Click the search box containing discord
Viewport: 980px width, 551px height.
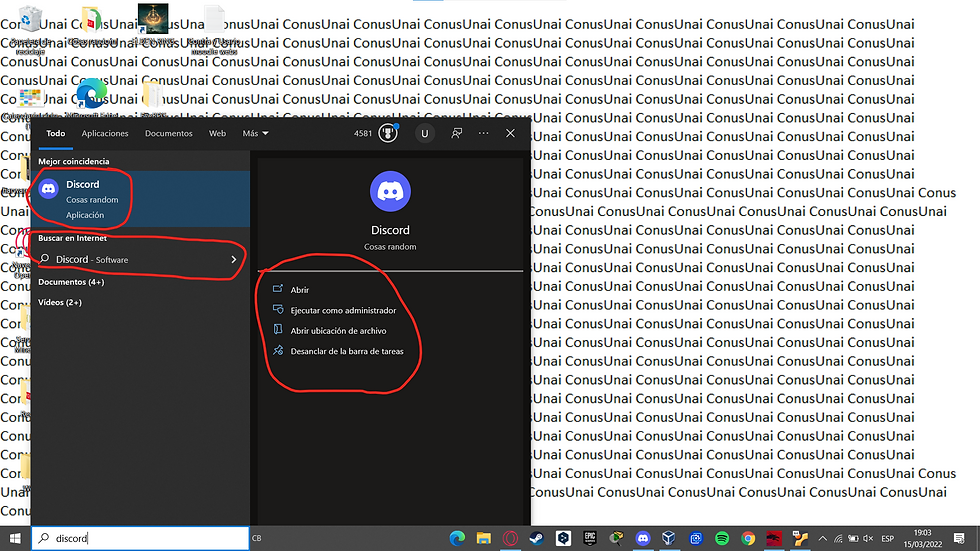[x=141, y=538]
